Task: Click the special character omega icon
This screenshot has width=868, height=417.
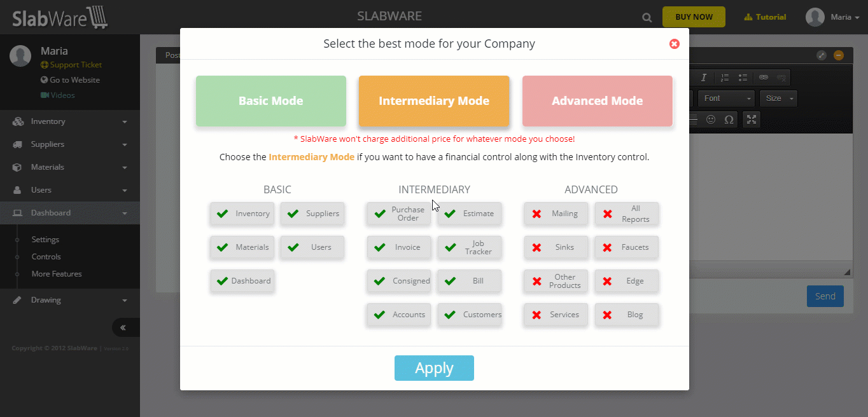Action: point(729,119)
